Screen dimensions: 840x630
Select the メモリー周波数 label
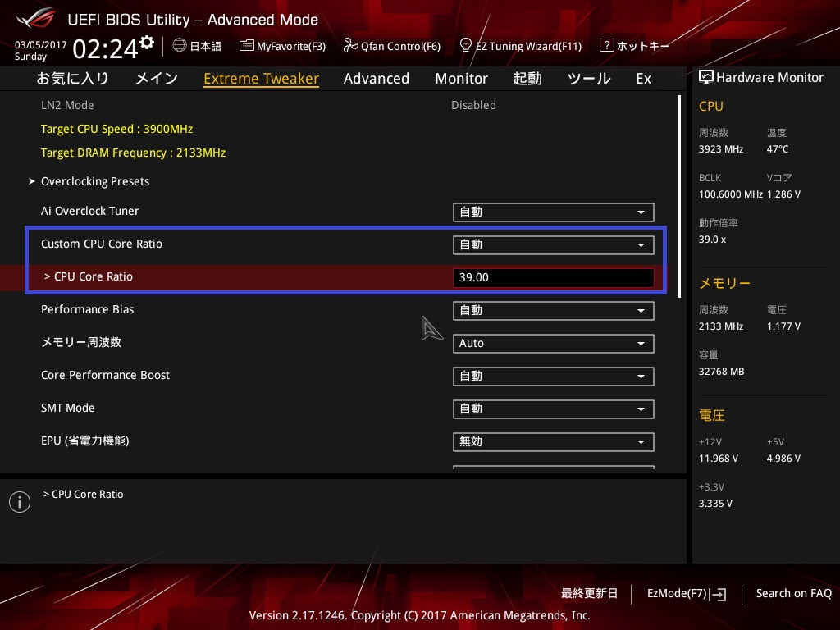[x=81, y=342]
